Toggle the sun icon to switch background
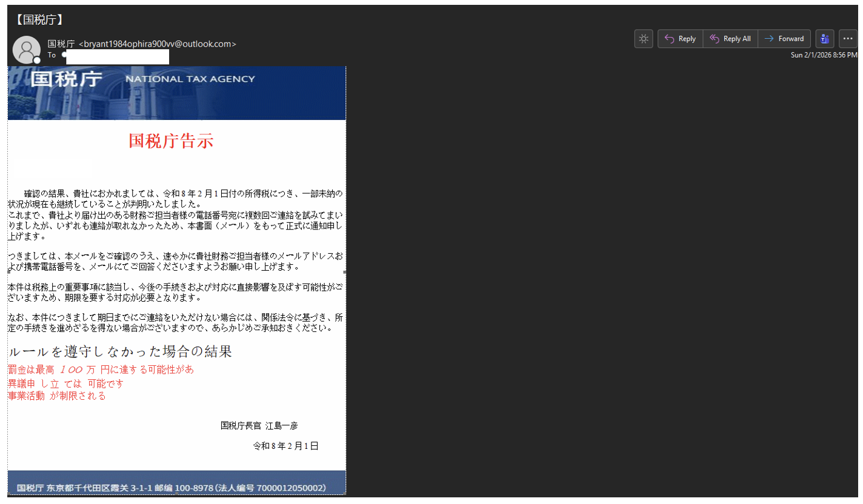The height and width of the screenshot is (504, 863). tap(643, 39)
